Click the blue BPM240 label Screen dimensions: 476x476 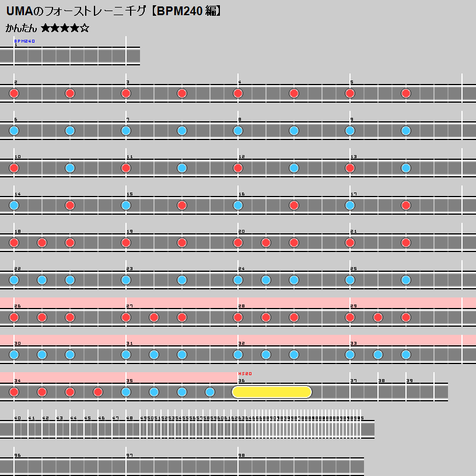[x=24, y=41]
